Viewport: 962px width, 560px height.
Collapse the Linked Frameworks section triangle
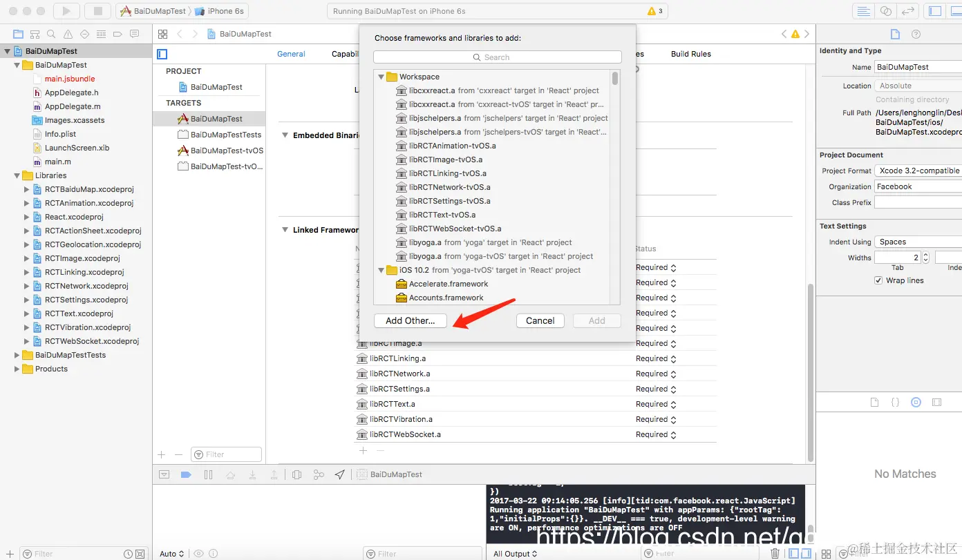coord(285,230)
